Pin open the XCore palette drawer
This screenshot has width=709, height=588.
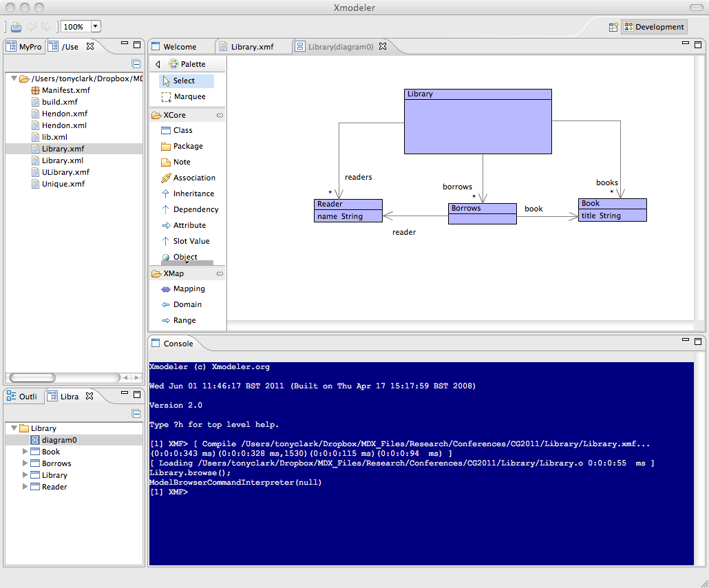(220, 115)
